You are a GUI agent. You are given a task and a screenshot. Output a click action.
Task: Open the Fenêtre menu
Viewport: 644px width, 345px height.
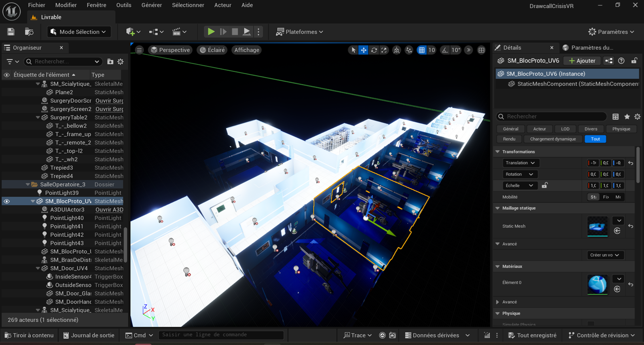(96, 5)
